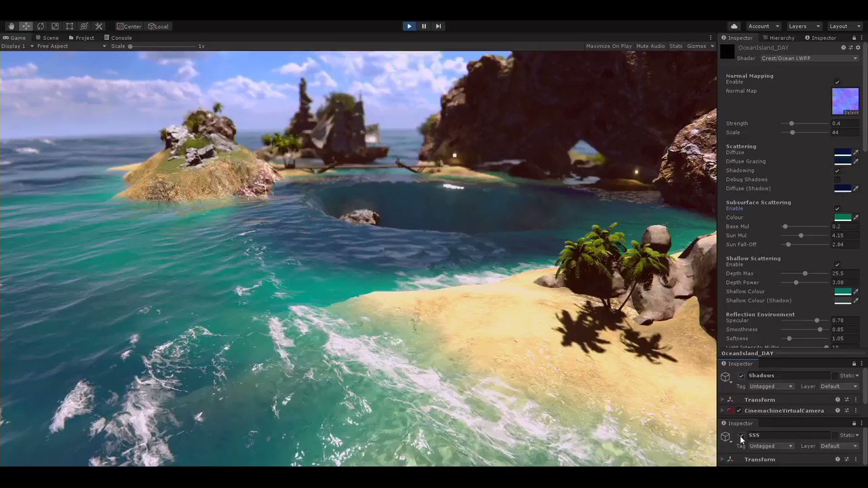
Task: Switch to the Console tab
Action: tap(117, 38)
